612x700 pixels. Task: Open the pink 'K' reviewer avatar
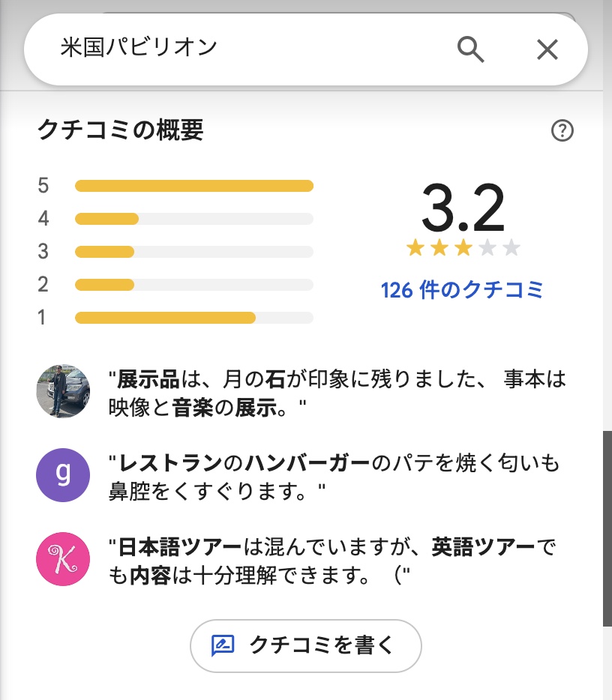[63, 559]
